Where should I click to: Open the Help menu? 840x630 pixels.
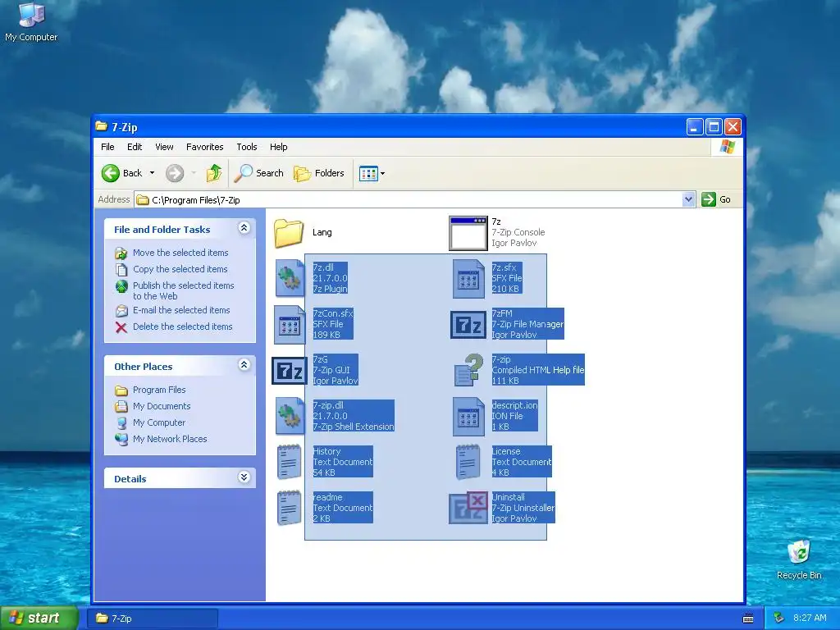(278, 147)
